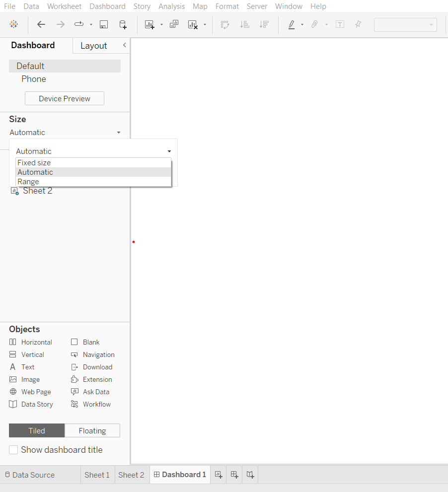Viewport: 448px width, 492px height.
Task: Enable Show dashboard title checkbox
Action: click(13, 450)
